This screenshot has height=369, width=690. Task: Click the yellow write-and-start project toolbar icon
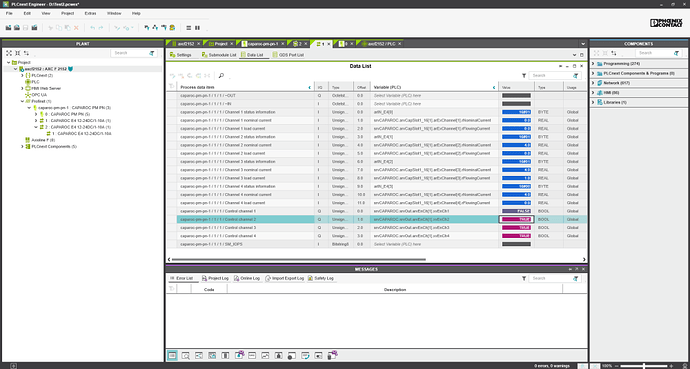[x=172, y=28]
